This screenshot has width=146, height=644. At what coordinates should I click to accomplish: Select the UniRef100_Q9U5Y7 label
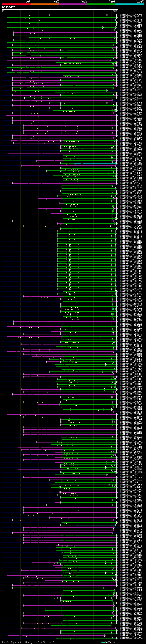[131, 165]
